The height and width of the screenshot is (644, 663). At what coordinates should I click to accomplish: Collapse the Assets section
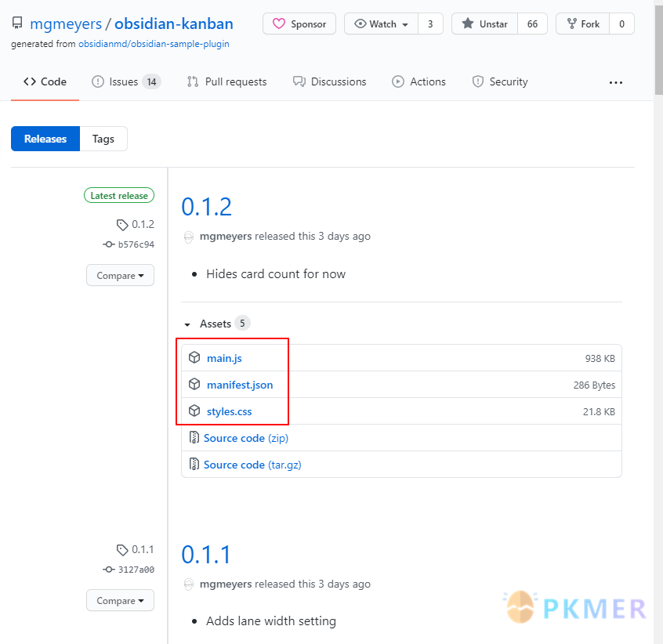pyautogui.click(x=216, y=324)
